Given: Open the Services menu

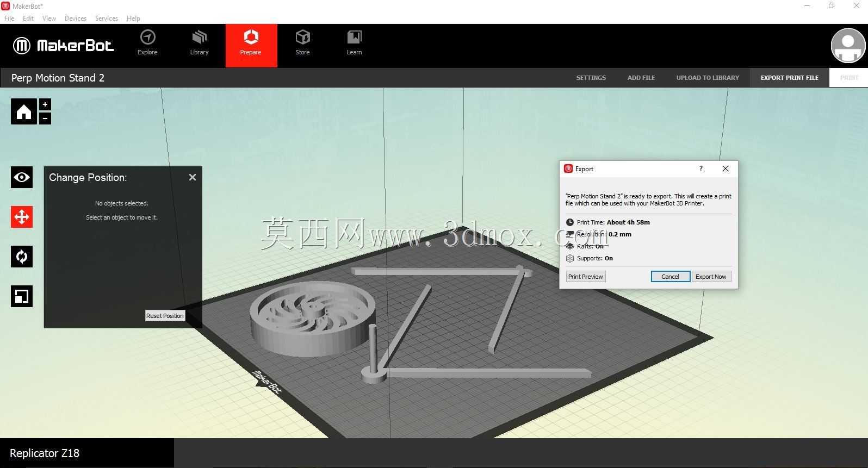Looking at the screenshot, I should pyautogui.click(x=107, y=18).
